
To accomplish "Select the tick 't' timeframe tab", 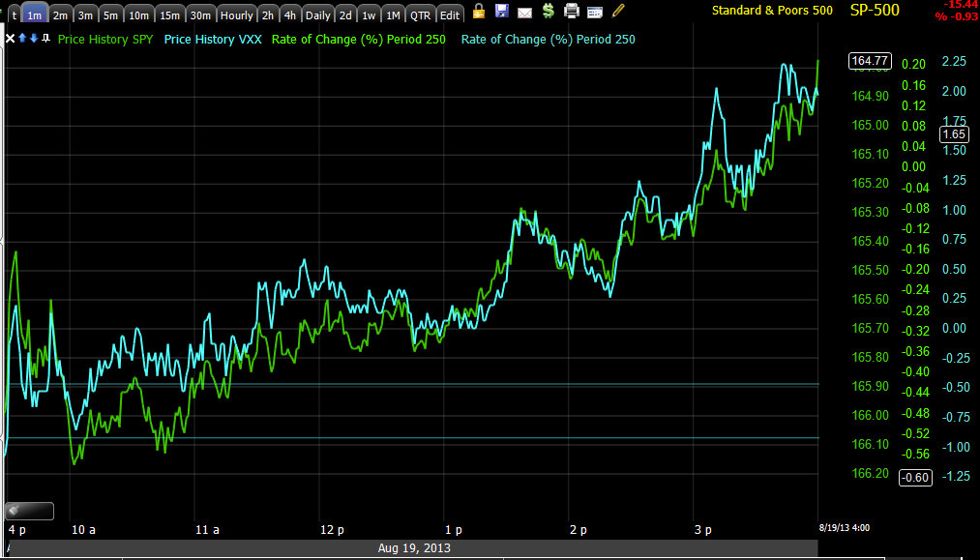I will coord(14,15).
